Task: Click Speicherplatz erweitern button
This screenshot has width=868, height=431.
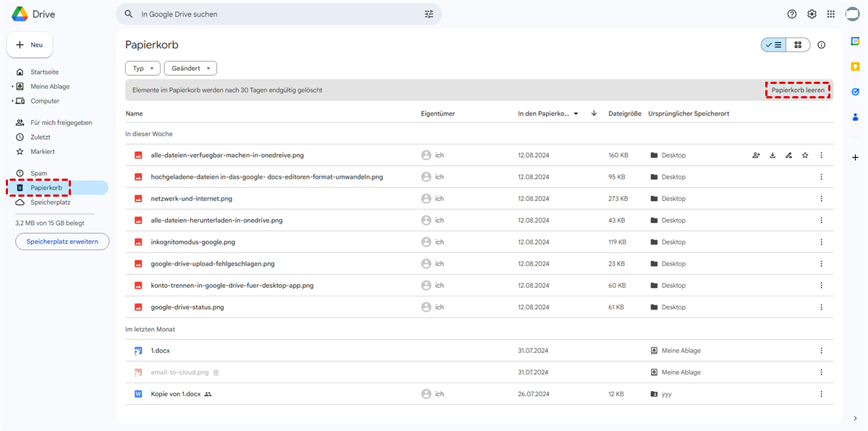Action: [62, 242]
